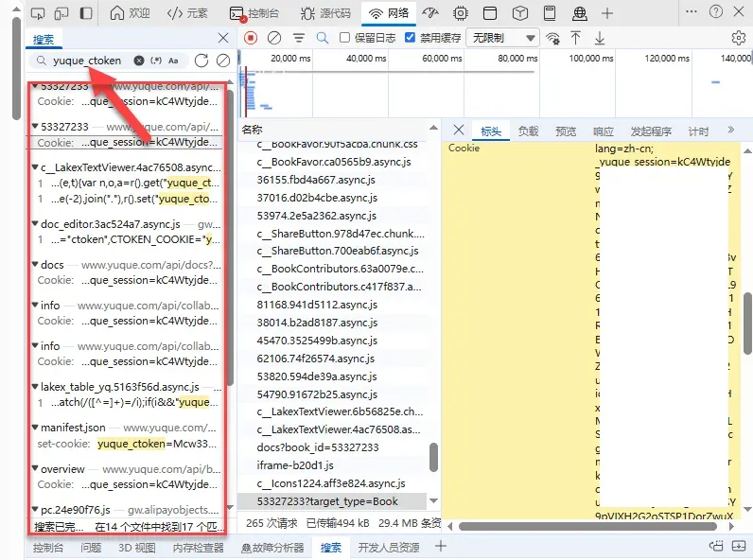753x560 pixels.
Task: Open network settings gear
Action: point(739,38)
